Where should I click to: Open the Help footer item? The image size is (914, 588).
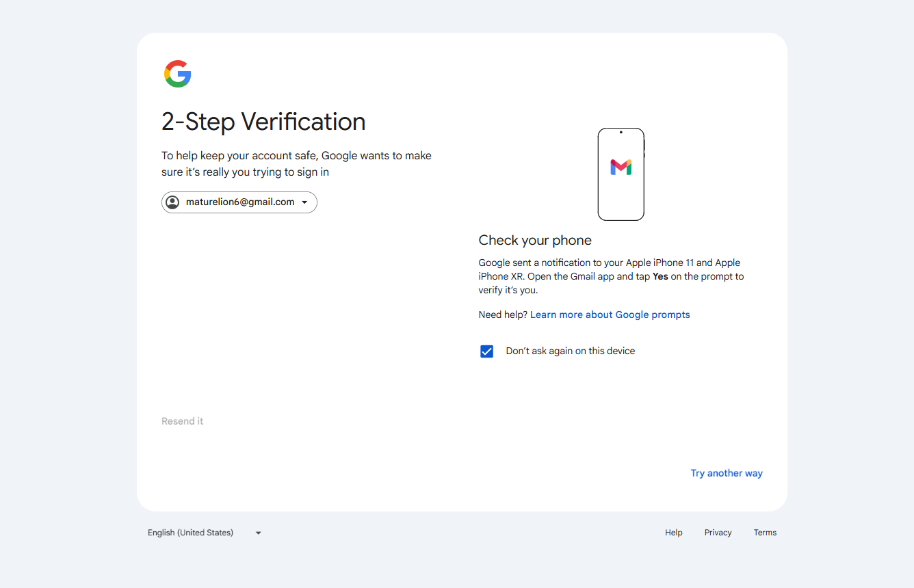click(x=674, y=533)
